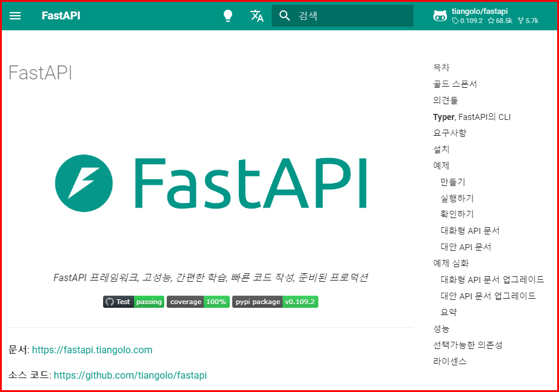Click the pypi package v0.109.2 badge
559x392 pixels.
[x=275, y=302]
